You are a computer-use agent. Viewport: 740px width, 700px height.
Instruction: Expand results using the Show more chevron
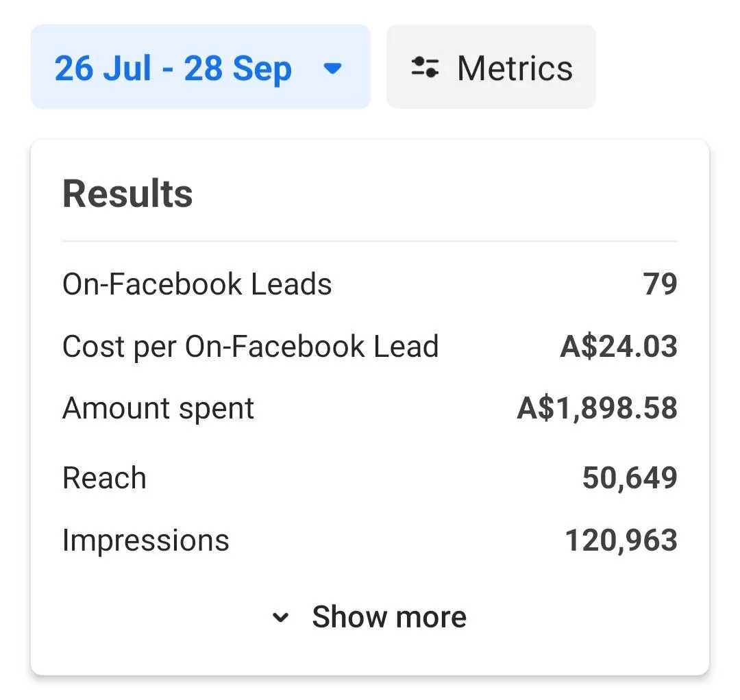pos(281,618)
